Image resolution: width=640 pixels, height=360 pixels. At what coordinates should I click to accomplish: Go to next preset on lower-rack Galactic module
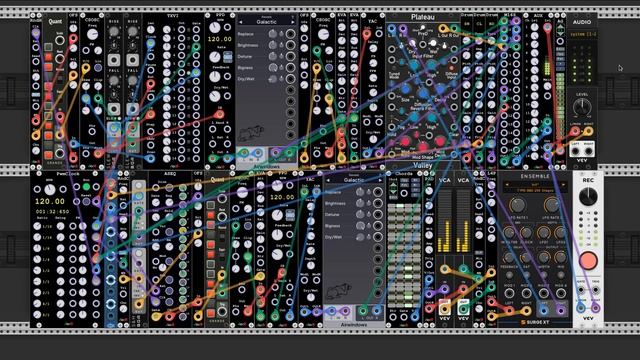[x=380, y=180]
